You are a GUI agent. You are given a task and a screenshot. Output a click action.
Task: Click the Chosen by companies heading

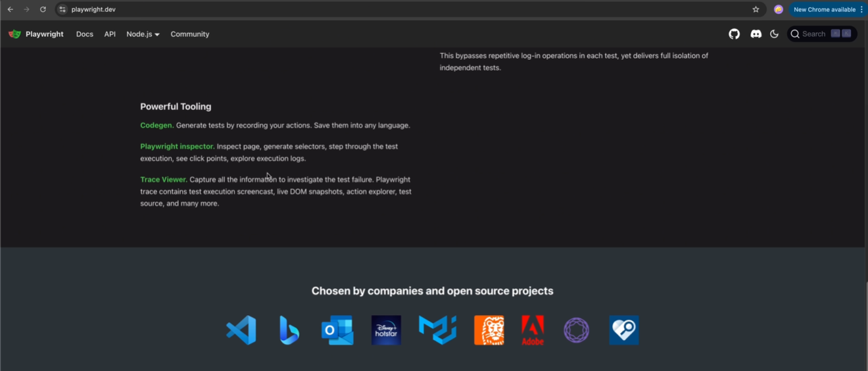(433, 291)
